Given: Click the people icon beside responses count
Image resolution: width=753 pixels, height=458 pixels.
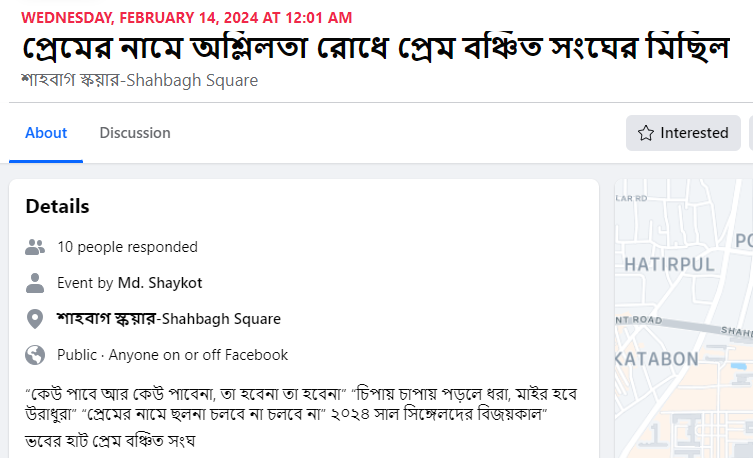Looking at the screenshot, I should pyautogui.click(x=36, y=247).
